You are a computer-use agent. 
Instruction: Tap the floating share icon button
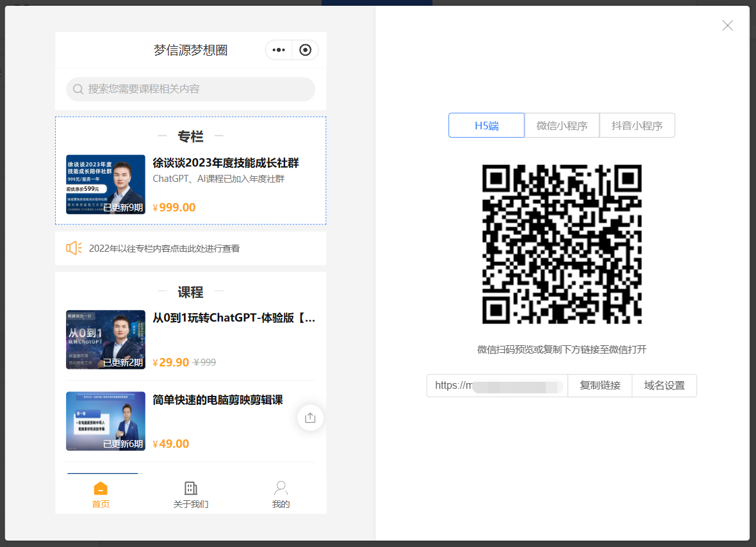click(310, 418)
